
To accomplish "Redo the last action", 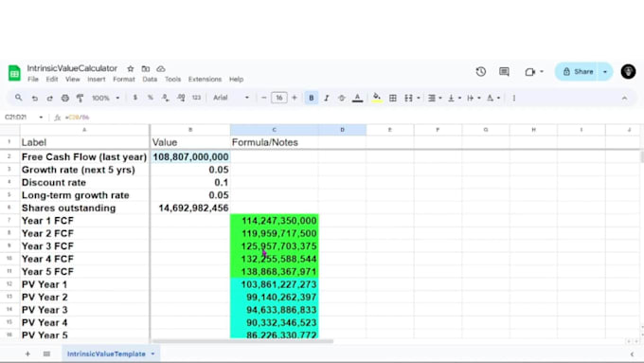I will coord(49,98).
